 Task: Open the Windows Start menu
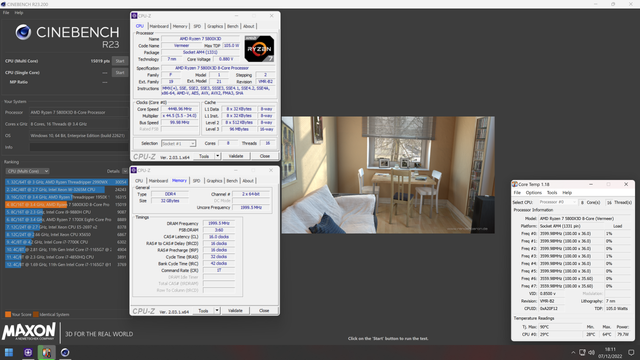coord(9,352)
